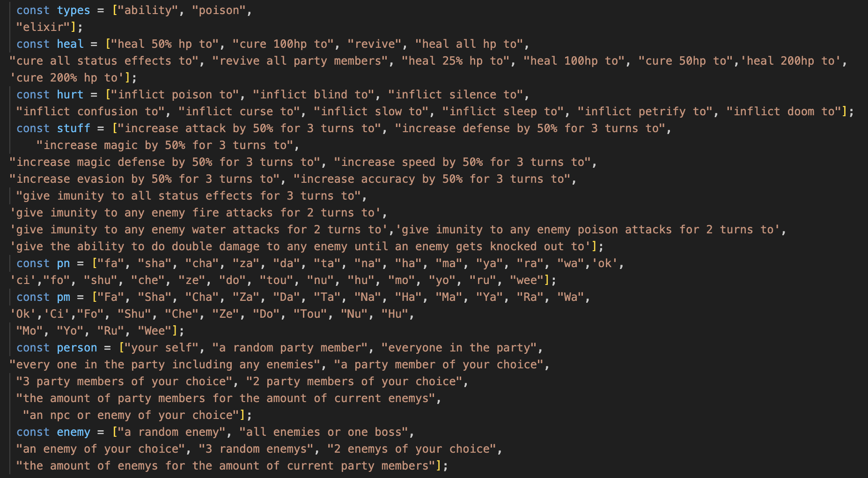Select the "inflict petrify to" string
This screenshot has width=868, height=478.
[x=646, y=112]
